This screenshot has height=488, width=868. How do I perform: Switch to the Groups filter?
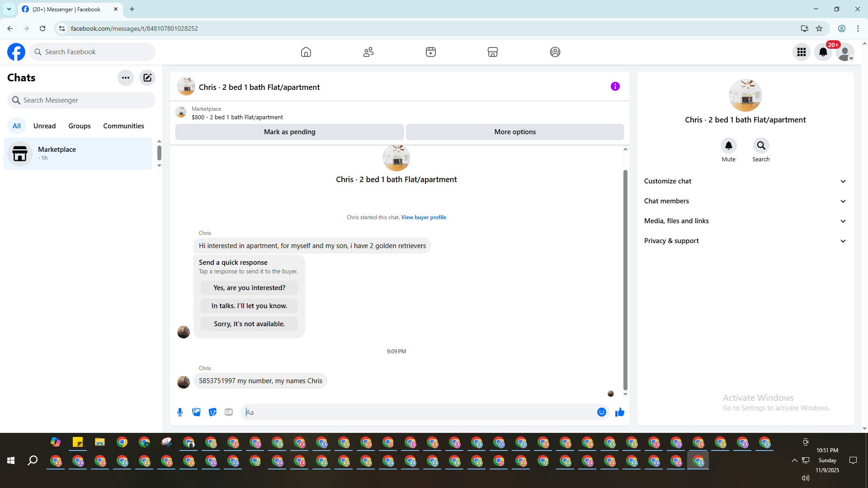80,126
